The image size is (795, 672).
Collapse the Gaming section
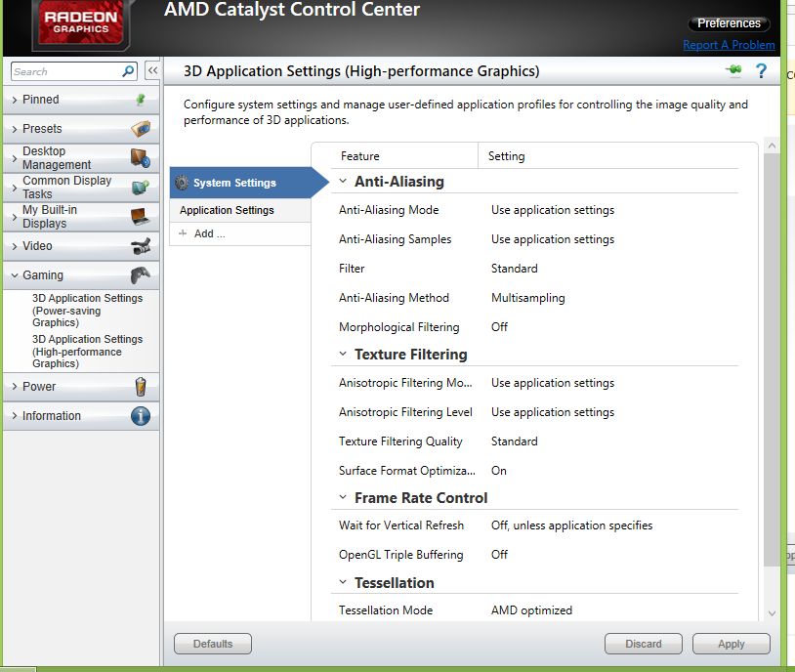coord(15,275)
